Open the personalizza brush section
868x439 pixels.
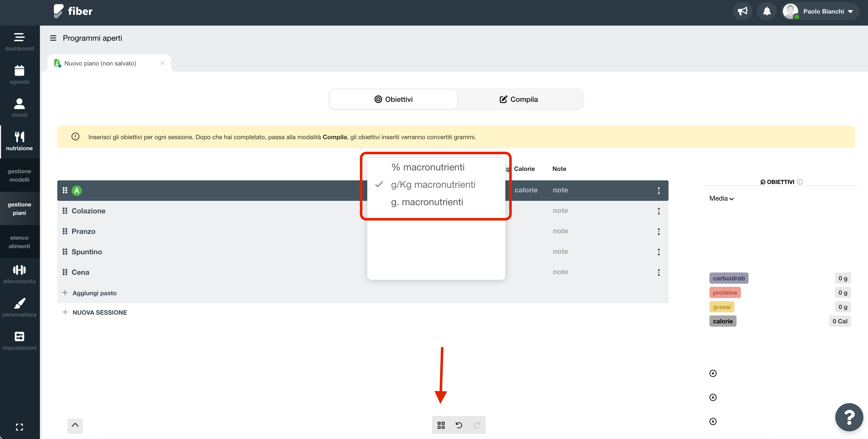pyautogui.click(x=19, y=308)
